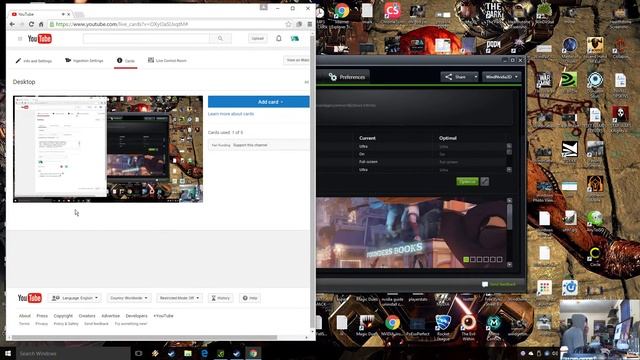Click the Search Windows taskbar box
Image resolution: width=640 pixels, height=360 pixels.
pyautogui.click(x=73, y=353)
